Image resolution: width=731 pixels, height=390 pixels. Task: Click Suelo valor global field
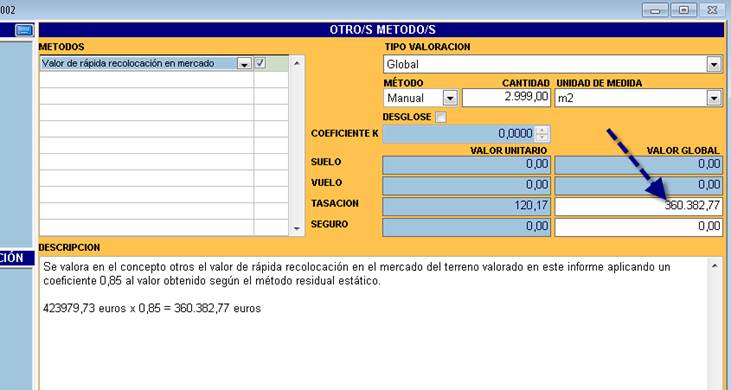[x=639, y=165]
